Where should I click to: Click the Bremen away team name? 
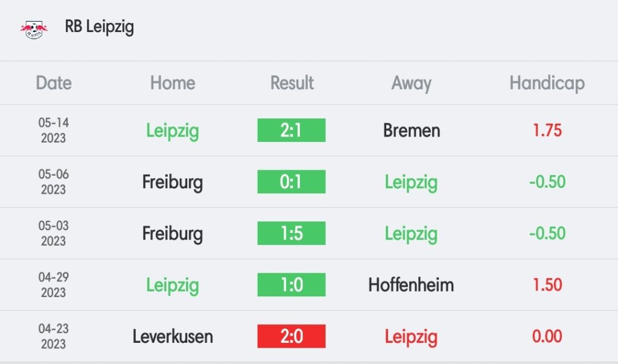pos(412,130)
